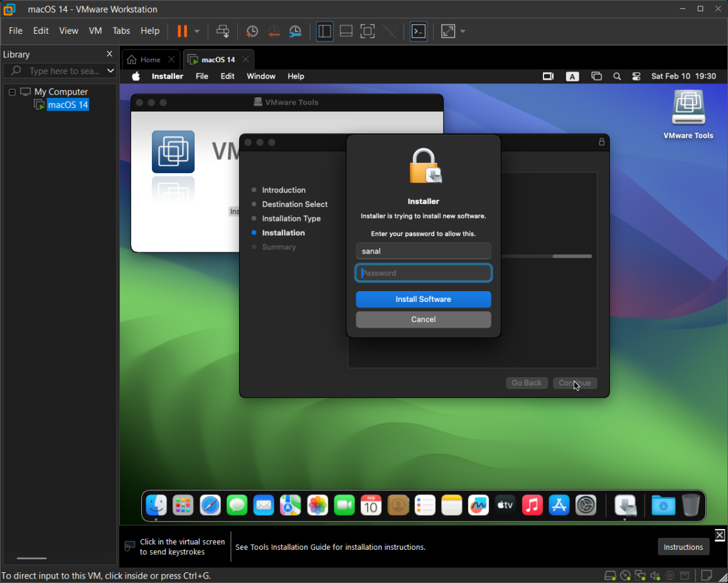This screenshot has width=728, height=583.
Task: Open Photos from the dock
Action: point(318,505)
